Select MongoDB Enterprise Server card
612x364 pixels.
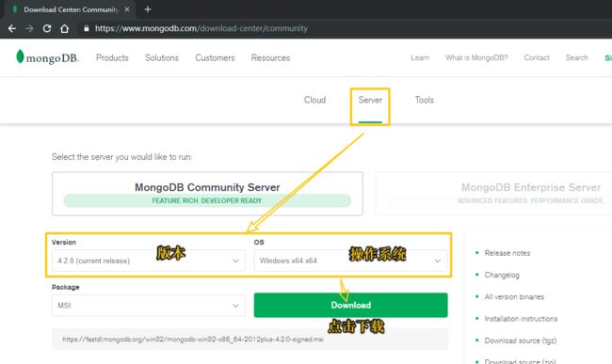point(494,194)
